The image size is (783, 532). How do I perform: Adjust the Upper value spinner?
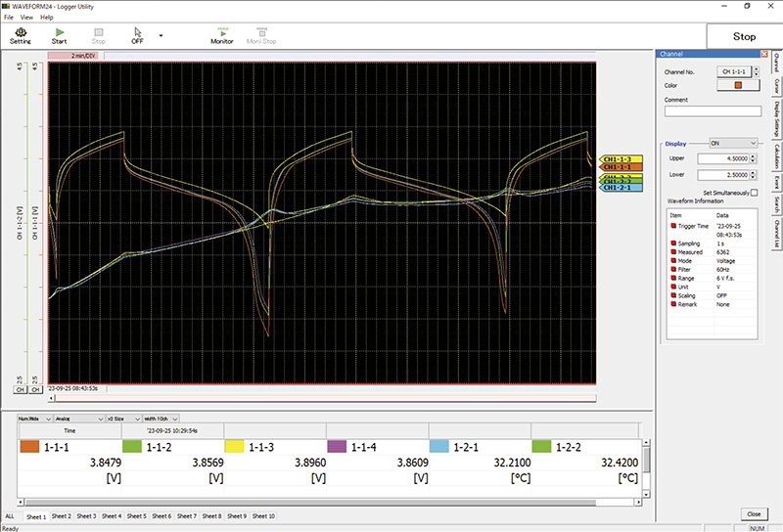click(x=754, y=158)
